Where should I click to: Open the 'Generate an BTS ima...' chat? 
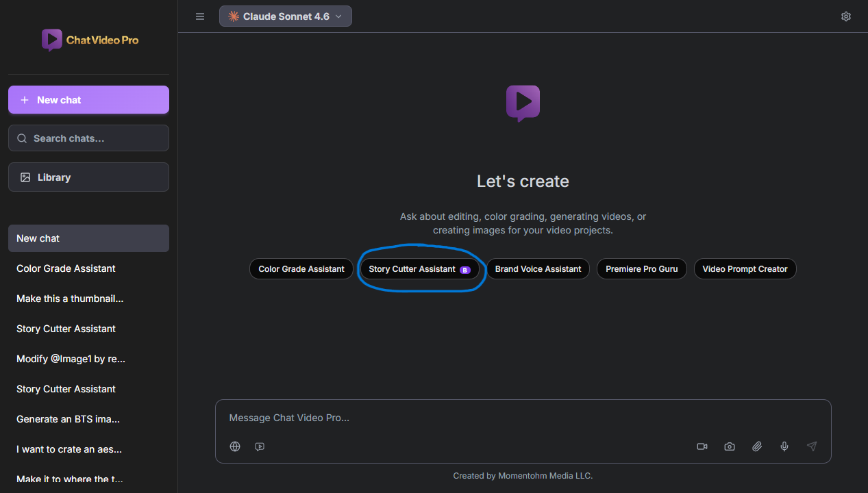[x=88, y=419]
